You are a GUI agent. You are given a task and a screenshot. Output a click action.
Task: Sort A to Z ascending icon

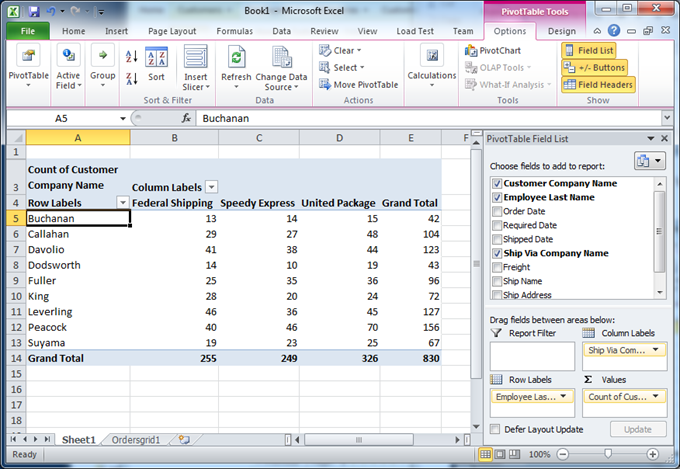point(131,56)
